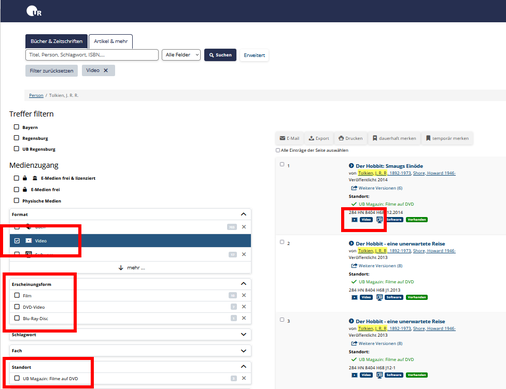Open the Alle Felder dropdown

pyautogui.click(x=181, y=55)
